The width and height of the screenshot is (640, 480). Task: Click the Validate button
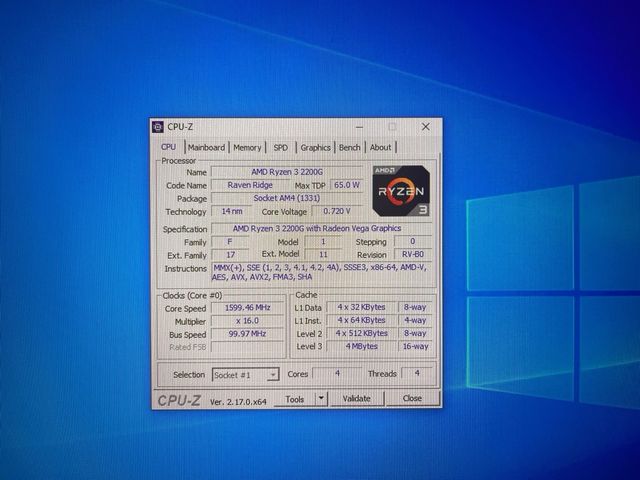point(356,398)
